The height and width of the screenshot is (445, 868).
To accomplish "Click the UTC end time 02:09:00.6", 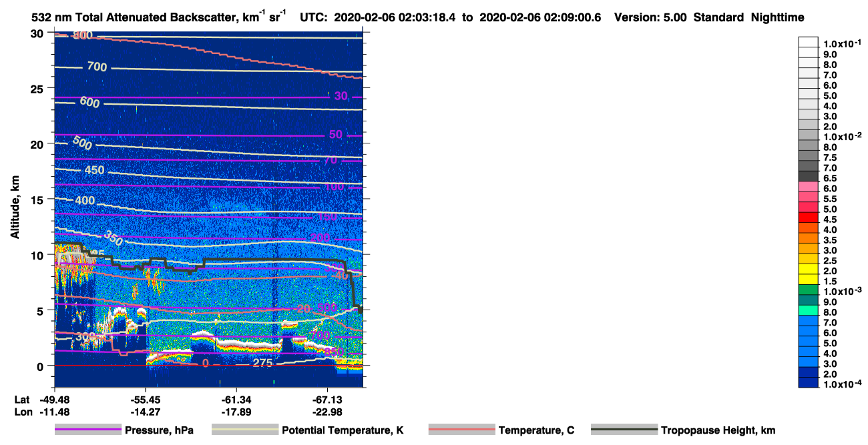I will (x=574, y=18).
